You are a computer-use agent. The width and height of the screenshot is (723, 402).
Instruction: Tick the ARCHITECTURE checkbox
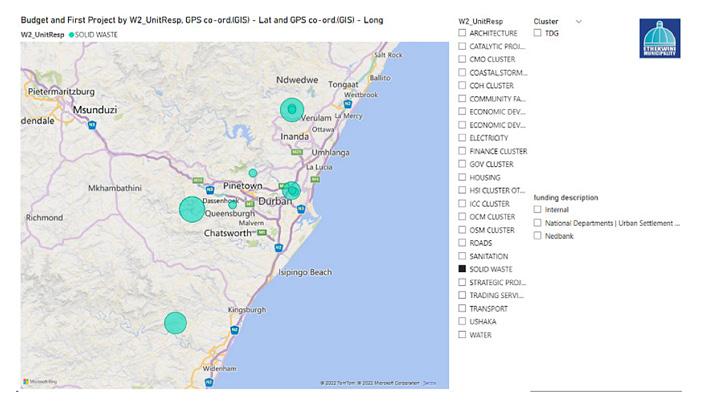(x=462, y=33)
